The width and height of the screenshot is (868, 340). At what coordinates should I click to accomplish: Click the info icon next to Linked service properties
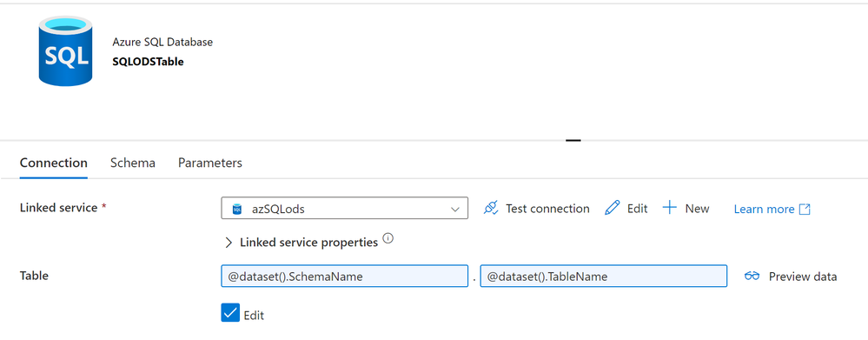point(388,238)
